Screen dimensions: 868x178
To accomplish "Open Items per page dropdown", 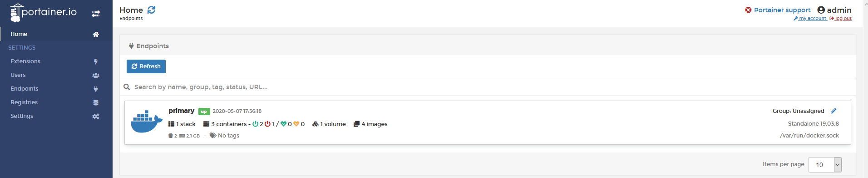I will (x=825, y=165).
